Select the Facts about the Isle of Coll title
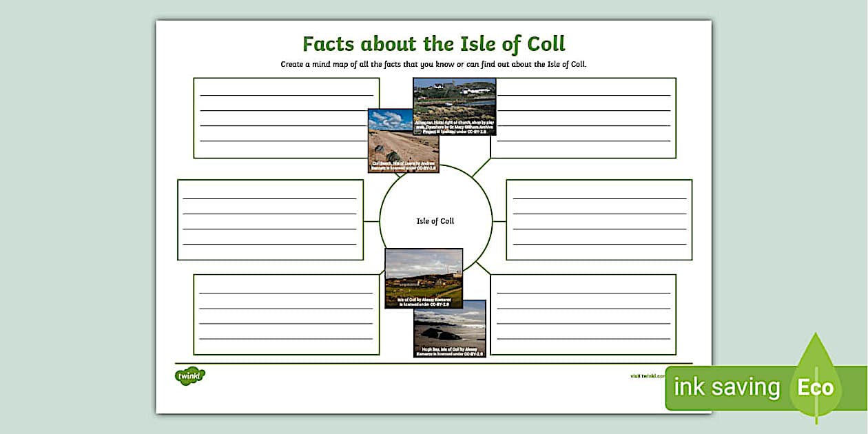The width and height of the screenshot is (868, 434). pyautogui.click(x=433, y=43)
